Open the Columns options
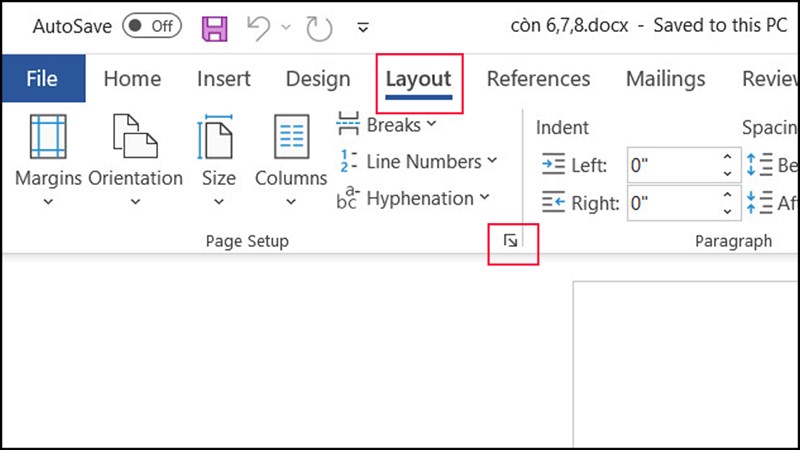Viewport: 800px width, 450px height. click(x=291, y=160)
